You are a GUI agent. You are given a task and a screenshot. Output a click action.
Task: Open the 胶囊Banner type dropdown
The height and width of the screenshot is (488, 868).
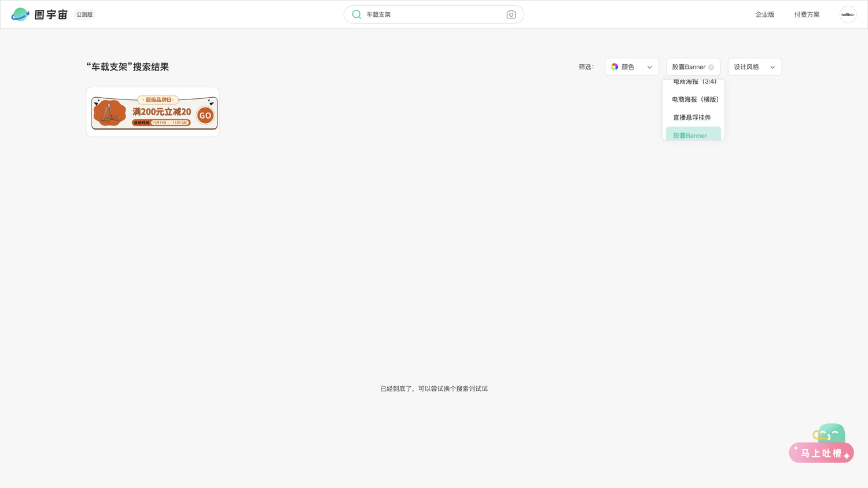[x=693, y=67]
